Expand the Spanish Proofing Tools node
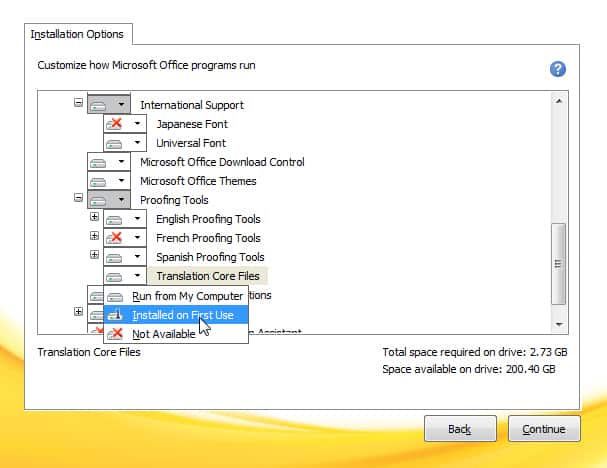The width and height of the screenshot is (607, 468). point(94,254)
